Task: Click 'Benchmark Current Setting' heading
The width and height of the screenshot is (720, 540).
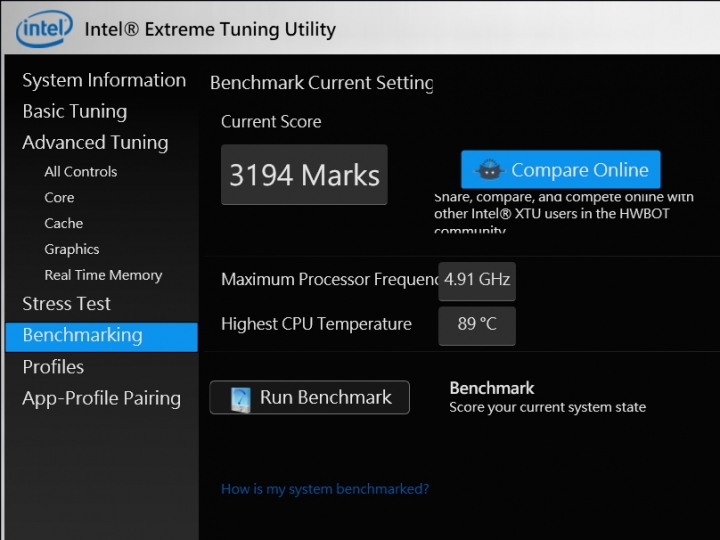Action: tap(321, 83)
